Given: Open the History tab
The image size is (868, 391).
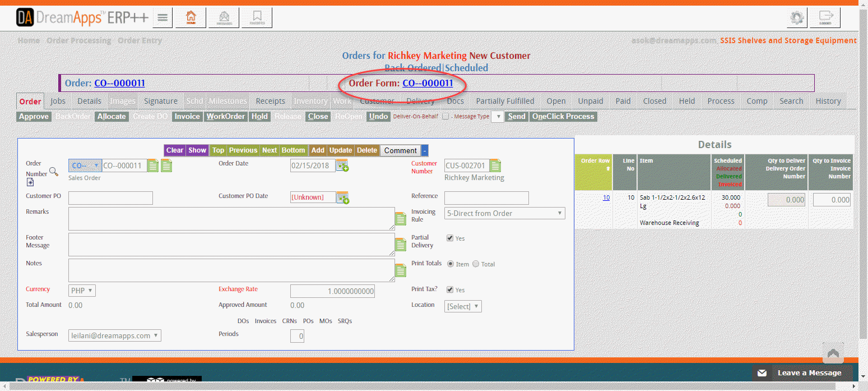Looking at the screenshot, I should click(x=828, y=101).
